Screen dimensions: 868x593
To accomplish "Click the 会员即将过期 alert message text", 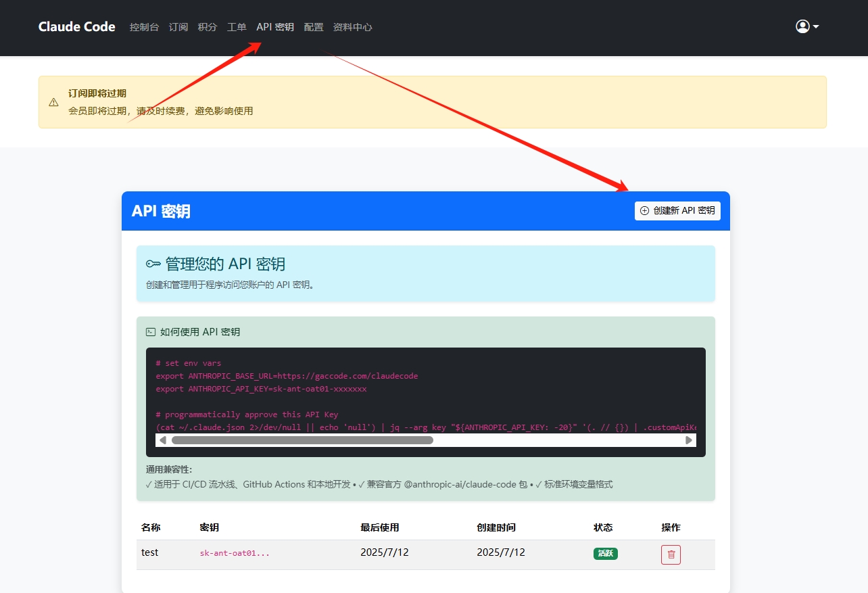I will [x=161, y=111].
